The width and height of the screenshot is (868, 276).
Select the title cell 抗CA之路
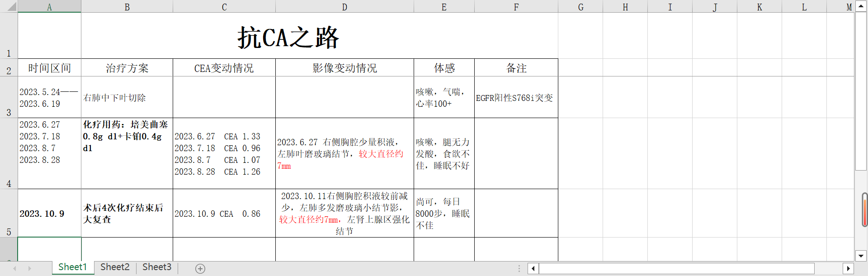(x=288, y=37)
